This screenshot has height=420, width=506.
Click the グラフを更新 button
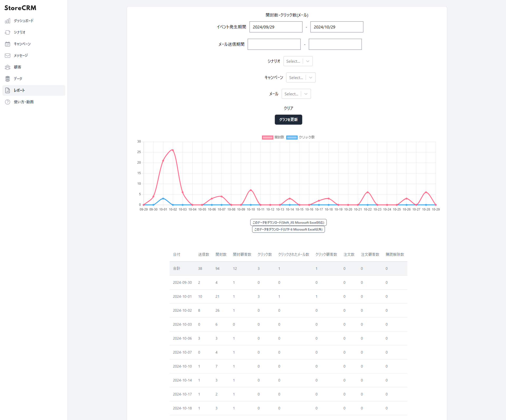click(289, 120)
